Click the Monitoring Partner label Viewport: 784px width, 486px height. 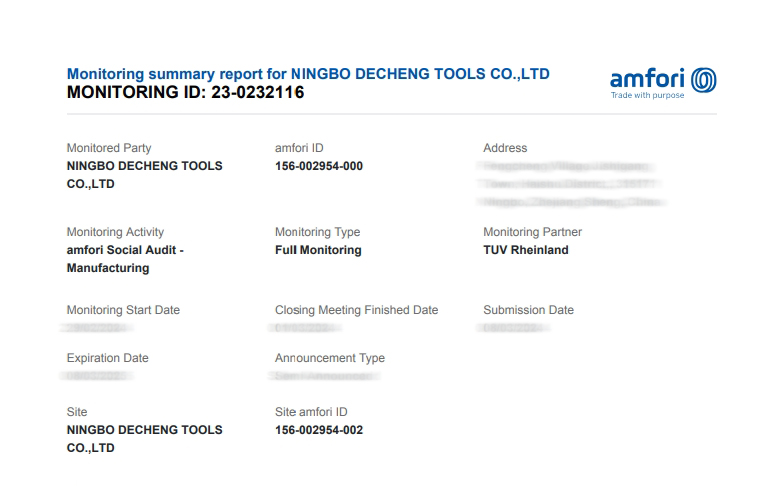click(x=532, y=232)
